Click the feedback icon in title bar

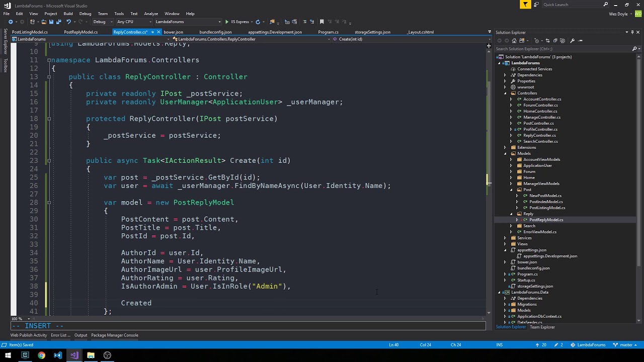(x=536, y=5)
